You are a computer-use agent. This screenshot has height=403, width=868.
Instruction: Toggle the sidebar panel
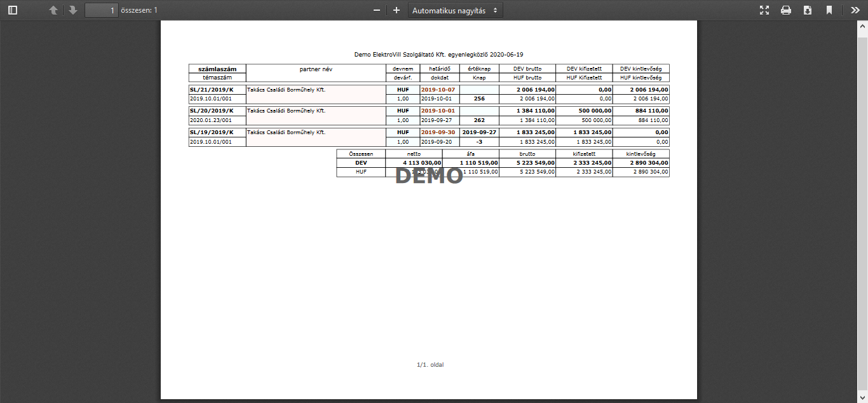click(13, 10)
